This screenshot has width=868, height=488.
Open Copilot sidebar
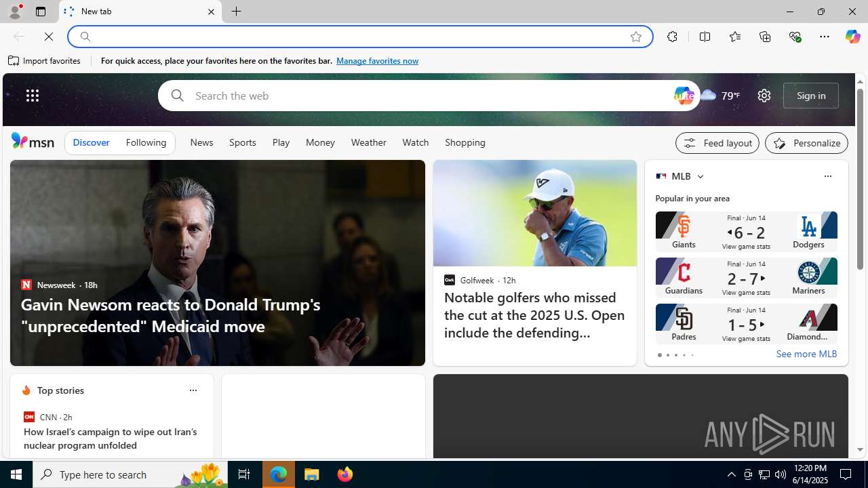(x=852, y=37)
